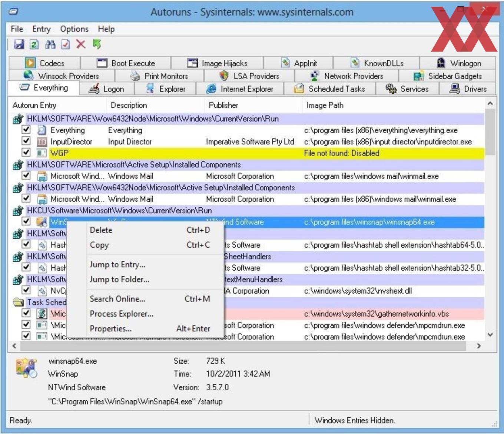Click the horizontal scrollbar right arrow
Image resolution: width=504 pixels, height=434 pixels.
click(x=478, y=346)
